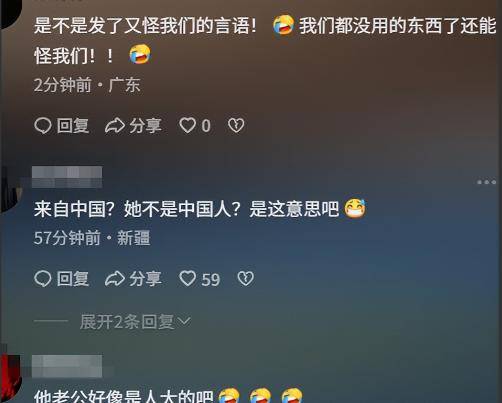
Task: Open the blurred username above 他老公 comment
Action: pyautogui.click(x=67, y=366)
